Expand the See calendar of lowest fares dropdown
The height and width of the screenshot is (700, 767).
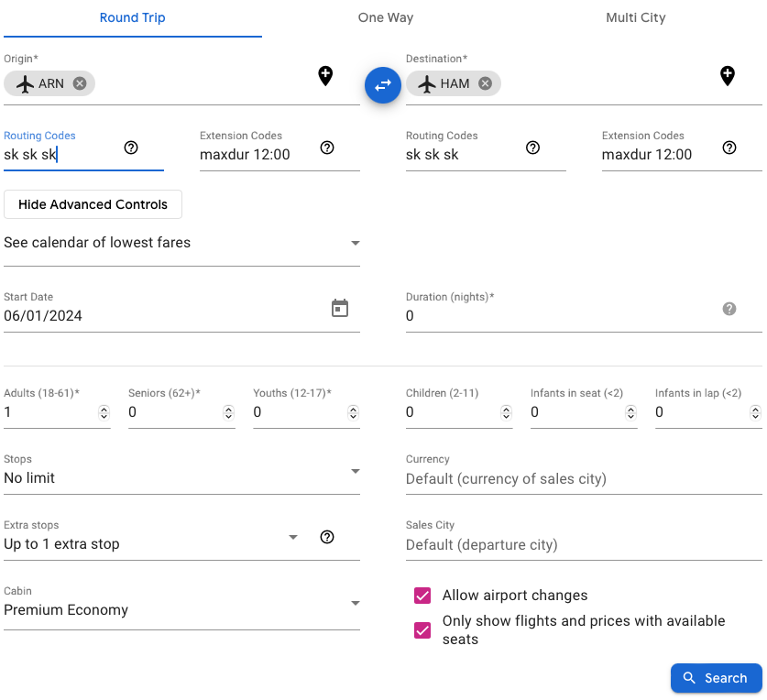point(355,244)
